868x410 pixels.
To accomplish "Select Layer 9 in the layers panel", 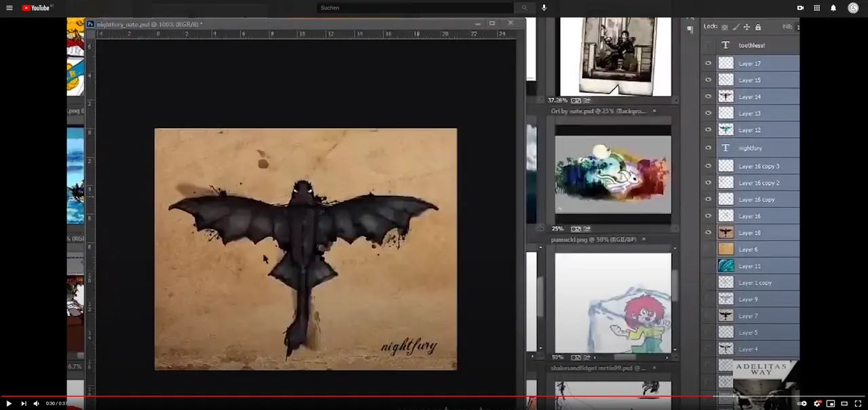I will [758, 300].
